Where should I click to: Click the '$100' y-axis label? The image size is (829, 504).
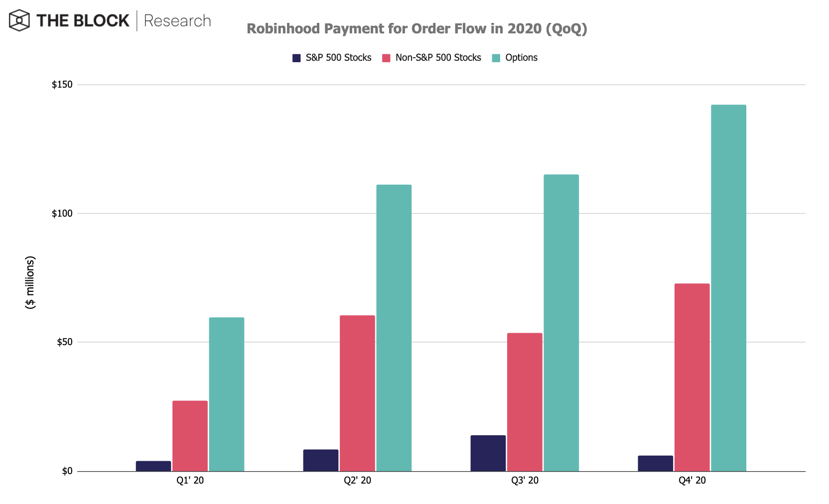pyautogui.click(x=62, y=214)
